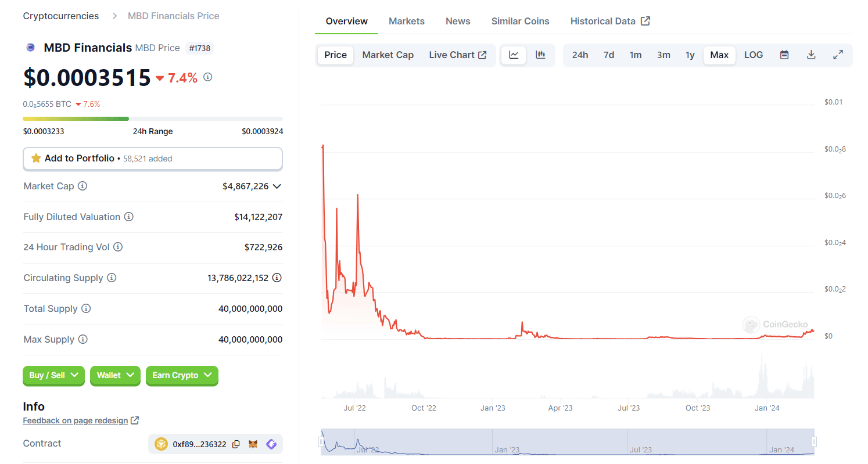Expand the chart to fullscreen
868x464 pixels.
point(838,55)
